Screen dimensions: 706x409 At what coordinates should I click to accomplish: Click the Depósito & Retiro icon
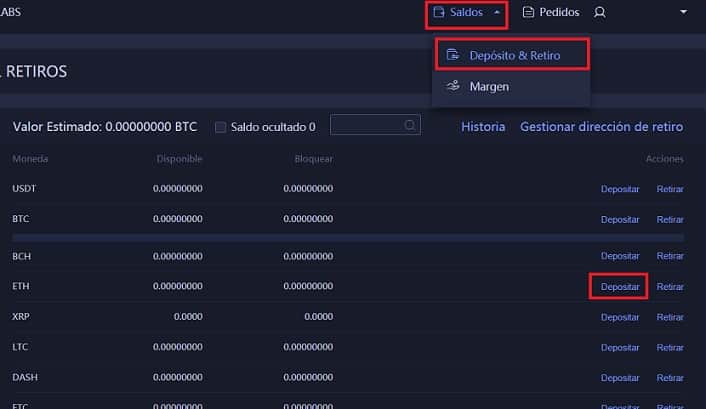click(x=453, y=55)
